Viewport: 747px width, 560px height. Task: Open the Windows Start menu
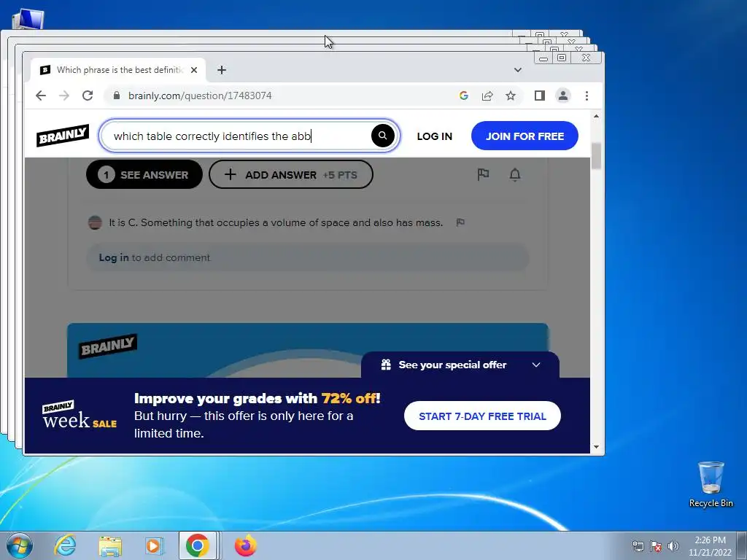(20, 545)
